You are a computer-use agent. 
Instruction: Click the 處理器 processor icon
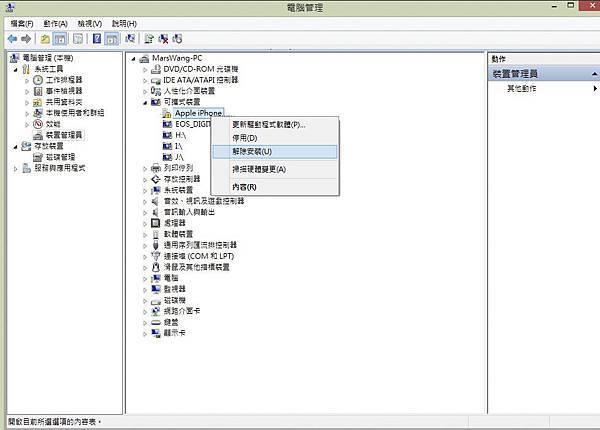coord(155,223)
